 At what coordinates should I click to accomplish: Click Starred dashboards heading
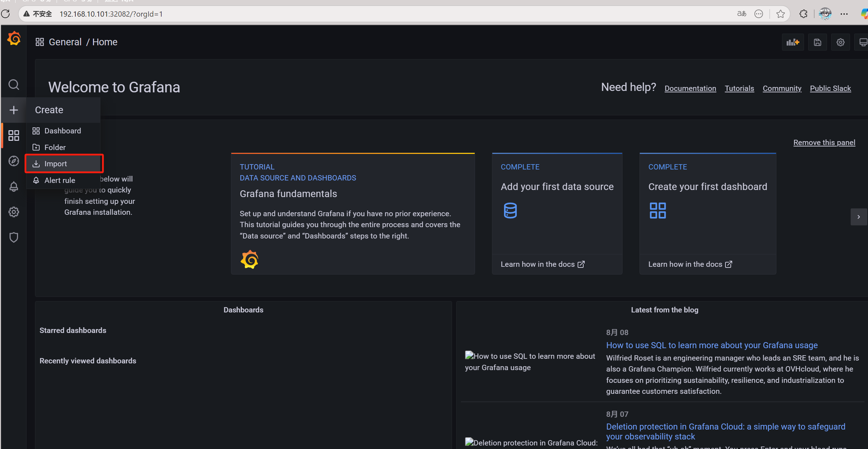73,330
